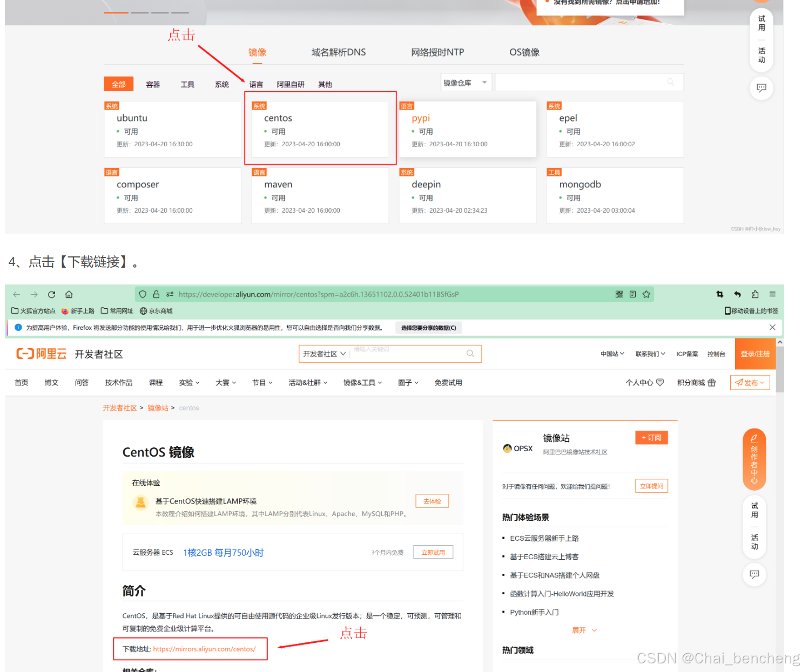
Task: Click the 立即试用 button
Action: pyautogui.click(x=433, y=552)
